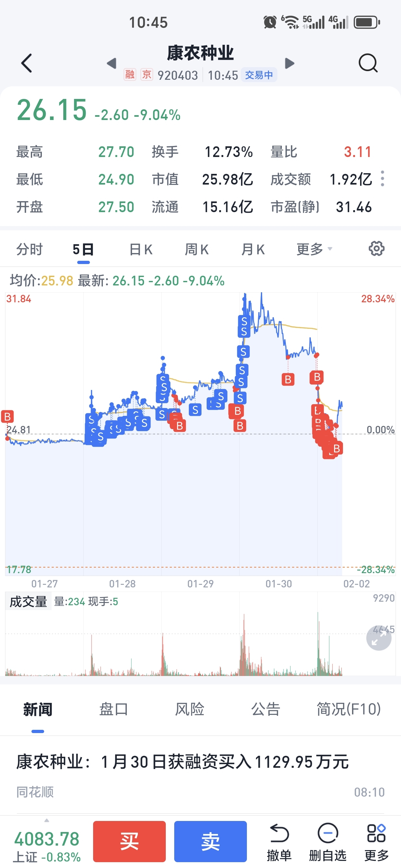Select the 周K chart tab
The width and height of the screenshot is (401, 868).
point(197,249)
